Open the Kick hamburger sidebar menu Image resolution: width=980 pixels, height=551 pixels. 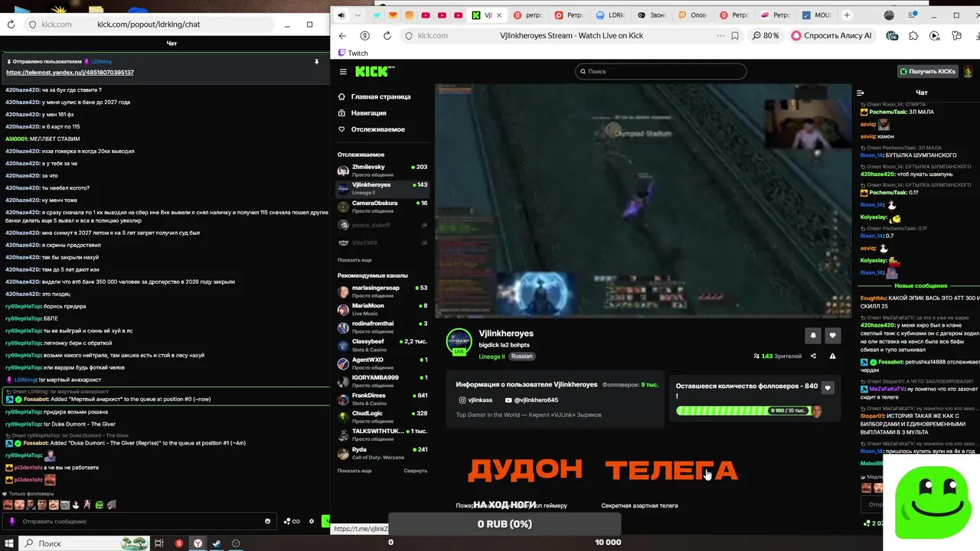(x=343, y=71)
